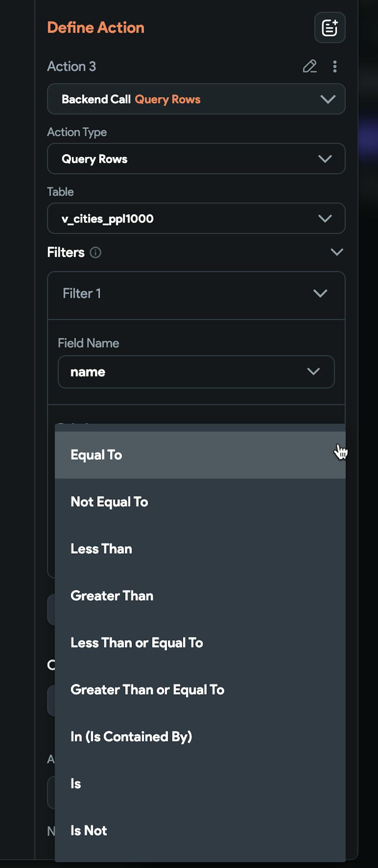Open the Action Type Query Rows dropdown

196,159
